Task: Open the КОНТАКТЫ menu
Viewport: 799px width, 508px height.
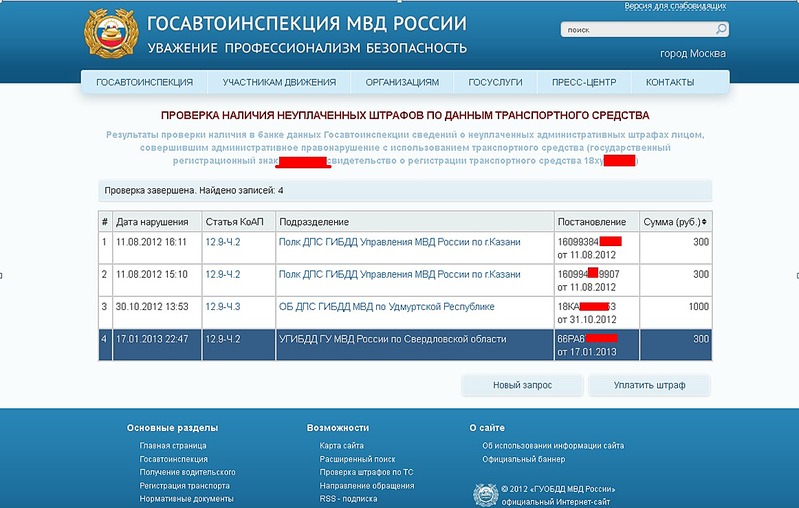Action: click(670, 82)
